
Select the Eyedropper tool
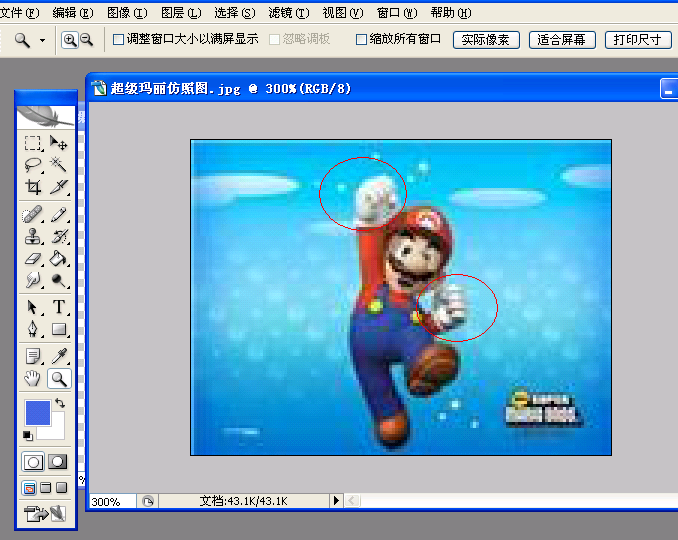click(58, 357)
